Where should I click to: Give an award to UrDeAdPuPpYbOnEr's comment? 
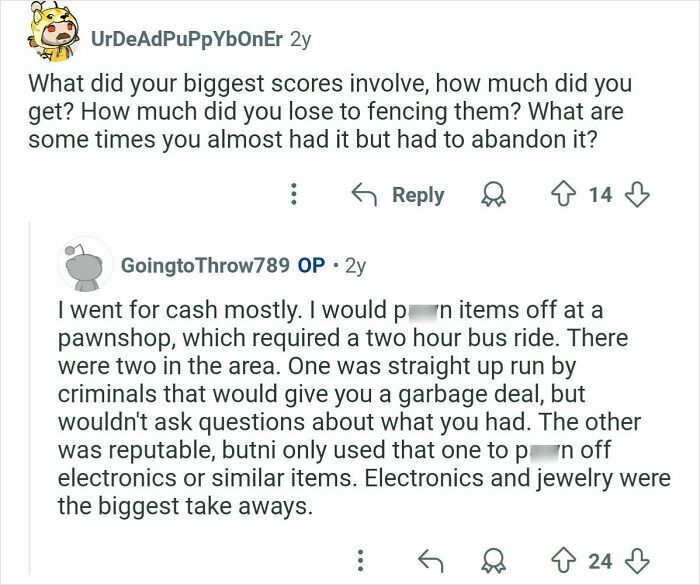(x=492, y=195)
